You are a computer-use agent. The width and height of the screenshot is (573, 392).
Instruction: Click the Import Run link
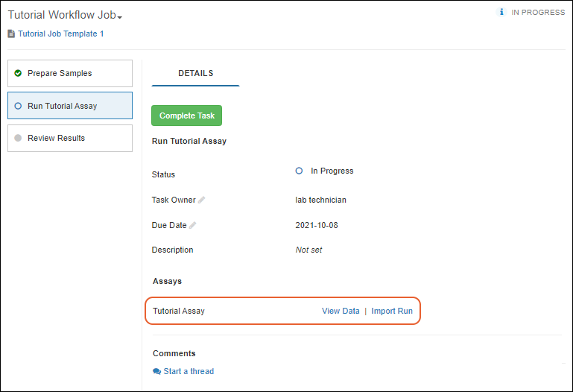point(392,311)
